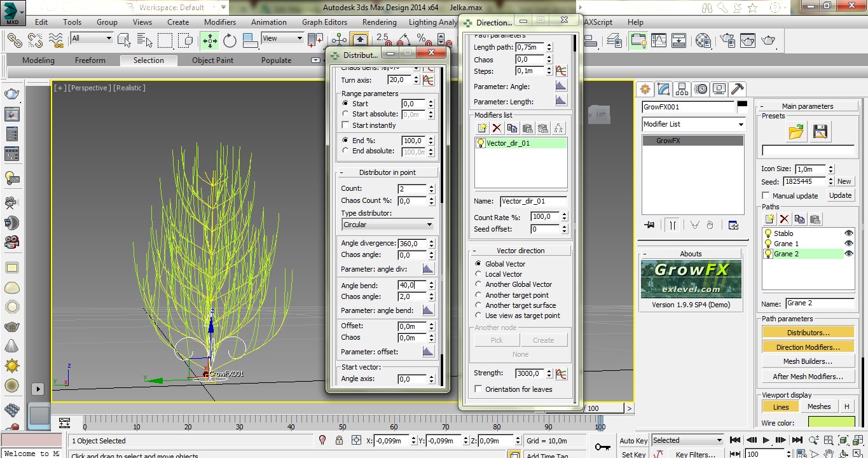868x458 pixels.
Task: Open the Material Editor from toolbar
Action: (703, 40)
